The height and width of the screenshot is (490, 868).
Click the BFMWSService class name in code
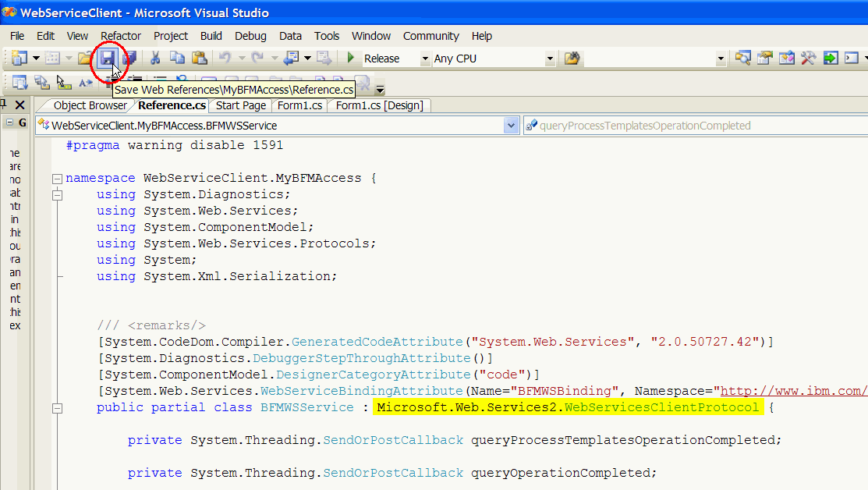coord(307,407)
